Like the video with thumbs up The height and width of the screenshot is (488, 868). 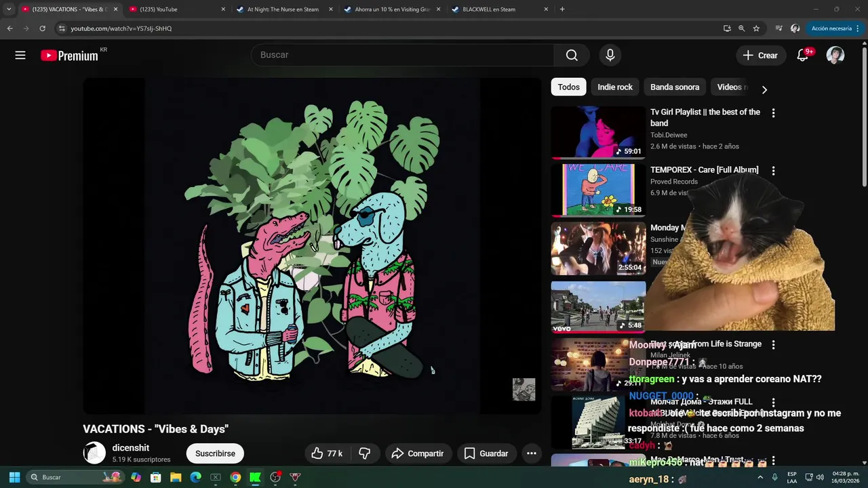(x=327, y=453)
